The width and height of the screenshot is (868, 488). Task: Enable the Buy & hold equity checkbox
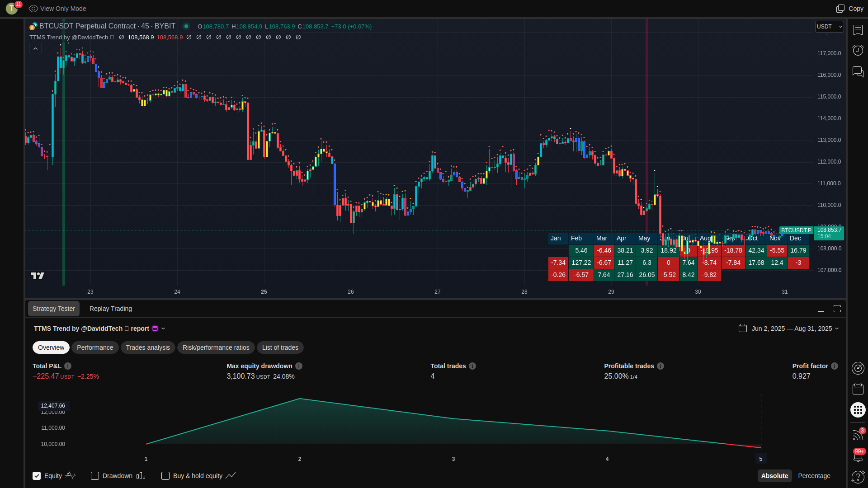(165, 476)
